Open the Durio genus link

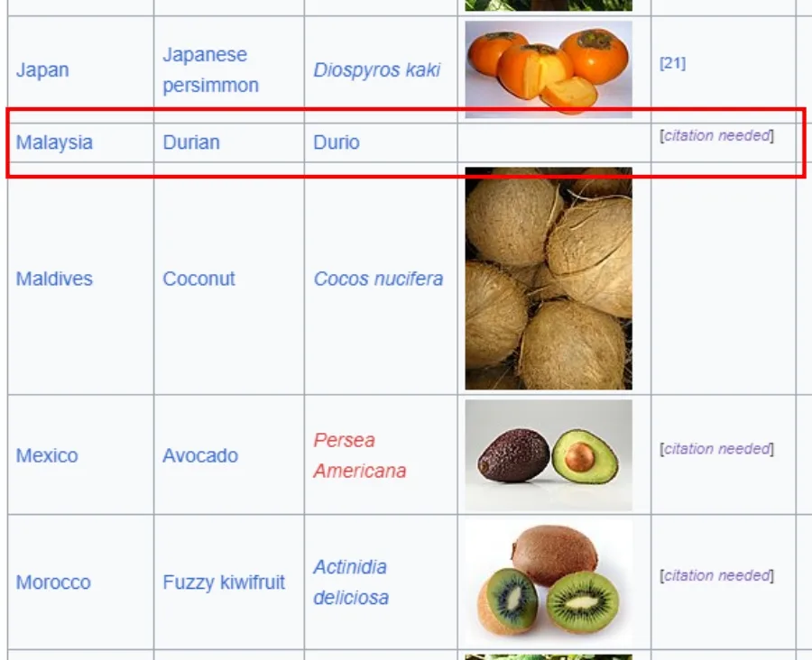337,142
